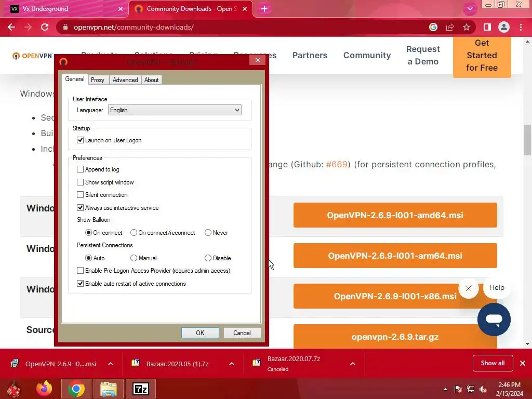Close OpenVPN Settings dialog window
Image resolution: width=532 pixels, height=399 pixels.
pyautogui.click(x=258, y=60)
